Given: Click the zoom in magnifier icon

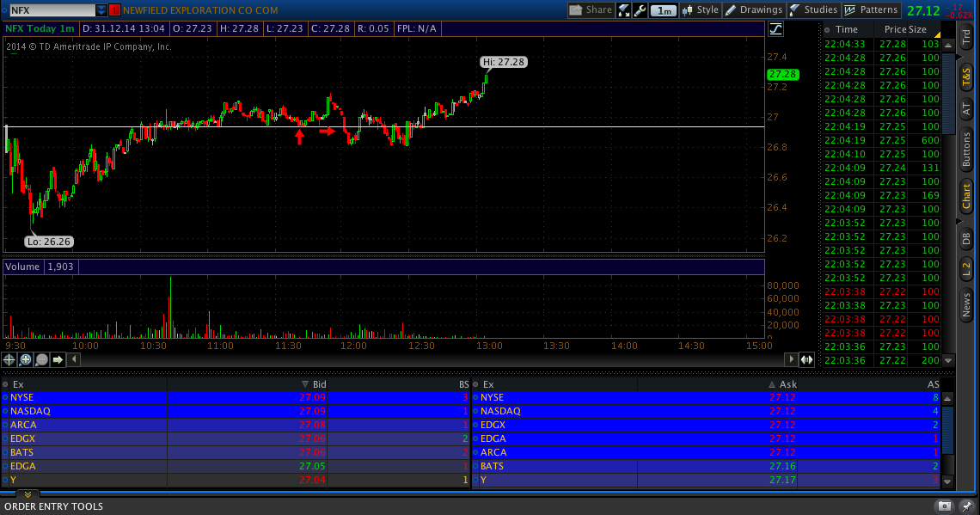Looking at the screenshot, I should coord(26,359).
